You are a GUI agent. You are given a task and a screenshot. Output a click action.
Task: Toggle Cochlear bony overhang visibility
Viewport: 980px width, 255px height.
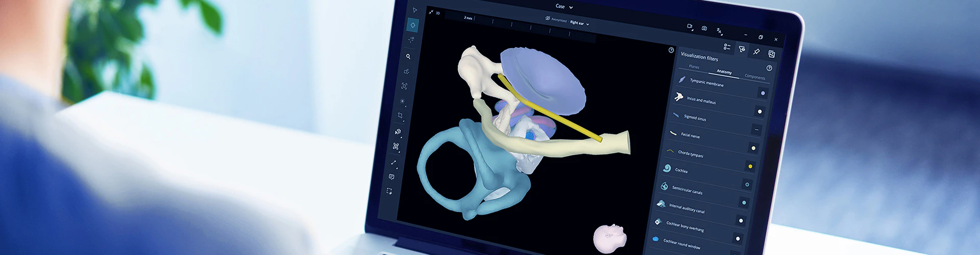738,239
